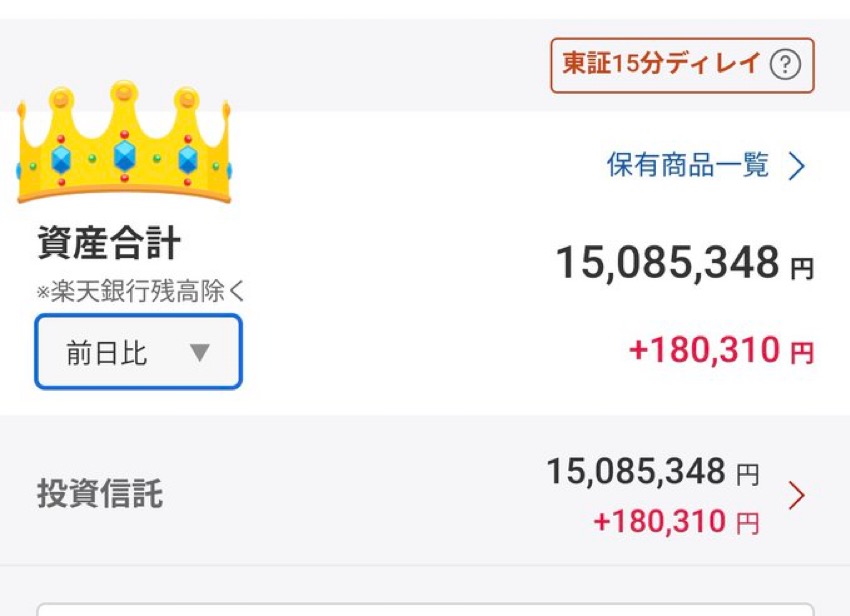Click 円 unit beside bold total amount
The image size is (850, 616).
(x=802, y=269)
